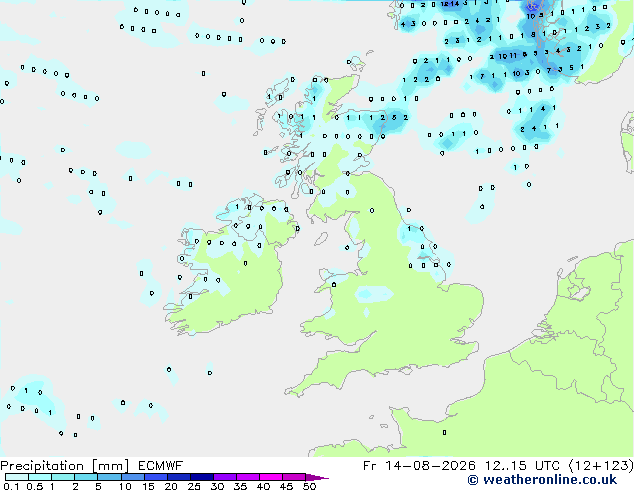Click the 15–20 mm legend swatch

coord(155,477)
